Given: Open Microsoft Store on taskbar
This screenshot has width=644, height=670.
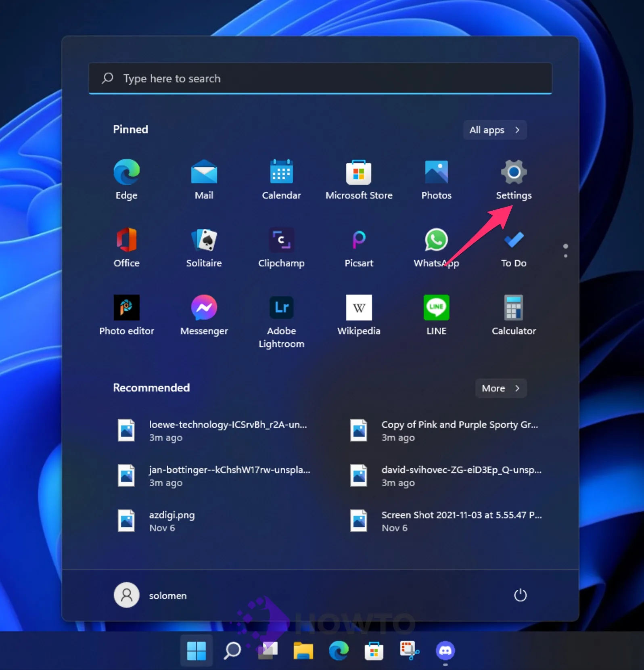Looking at the screenshot, I should pos(374,651).
